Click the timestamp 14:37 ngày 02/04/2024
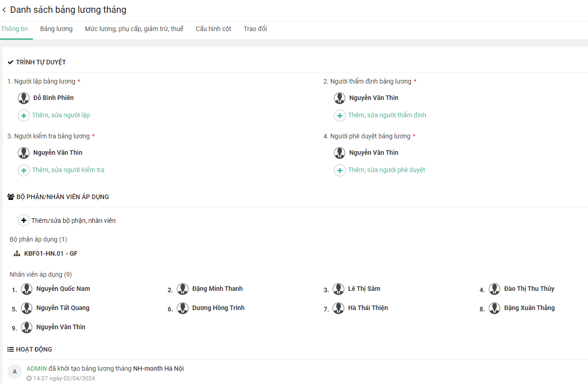Image resolution: width=588 pixels, height=384 pixels. (x=64, y=379)
